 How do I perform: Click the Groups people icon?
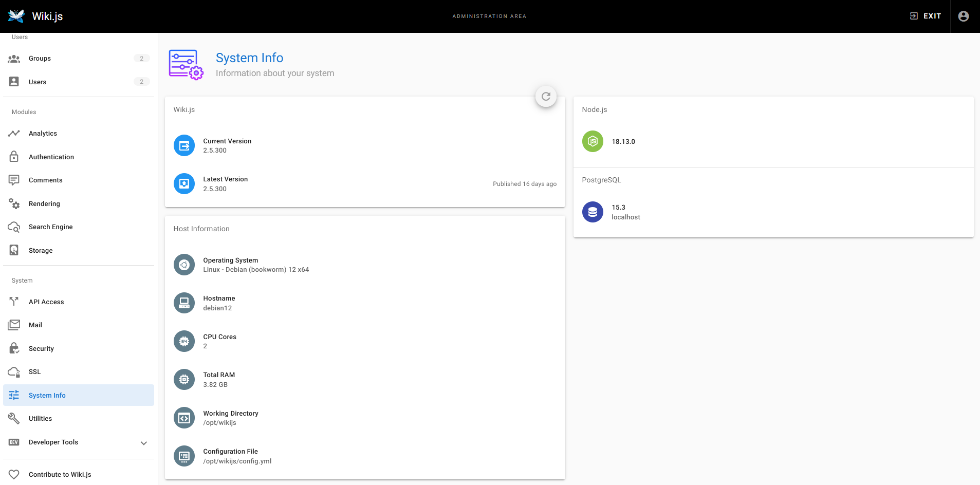click(14, 59)
